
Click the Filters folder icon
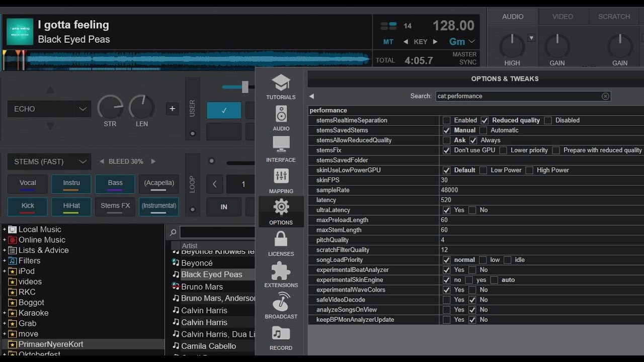(x=13, y=260)
